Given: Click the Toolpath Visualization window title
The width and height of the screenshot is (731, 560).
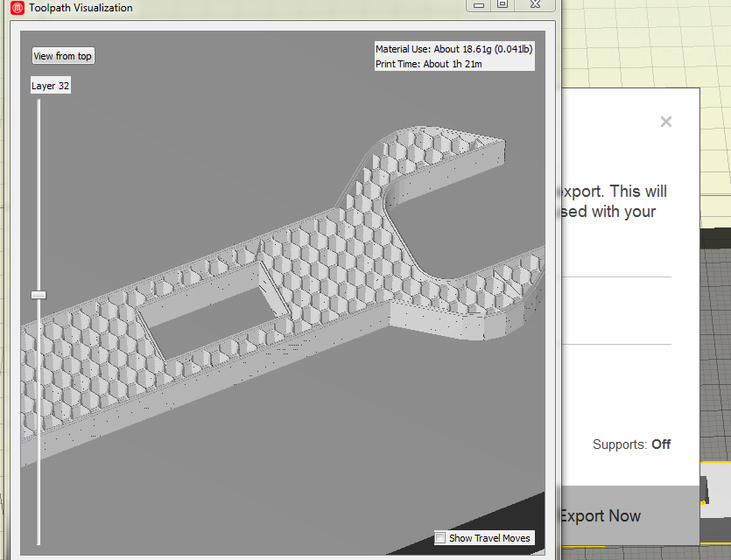Looking at the screenshot, I should coord(81,8).
